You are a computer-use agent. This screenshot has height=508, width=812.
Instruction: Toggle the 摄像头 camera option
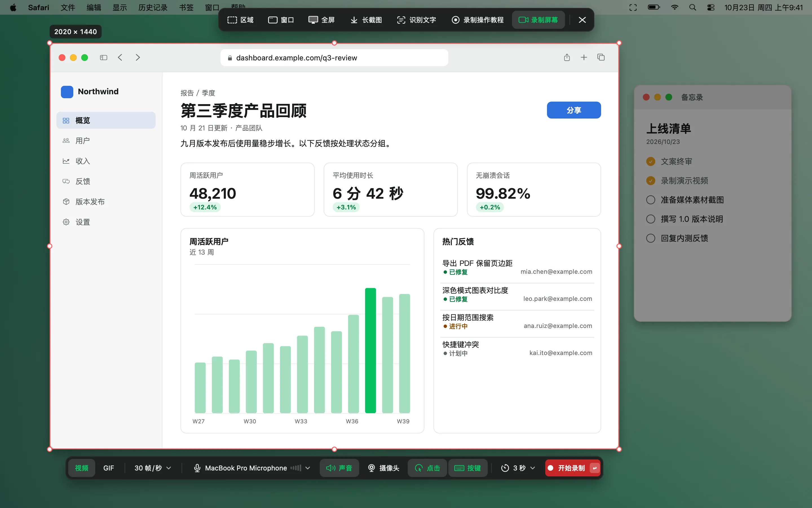pos(383,468)
